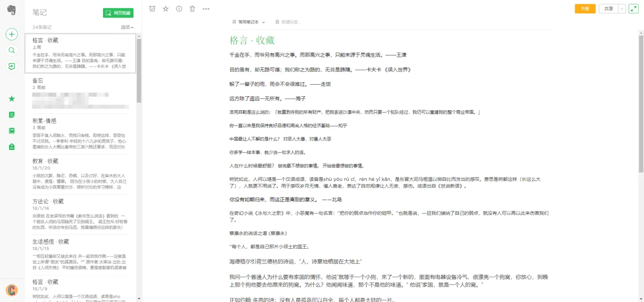The width and height of the screenshot is (644, 302).
Task: Click the line 你多学一样本事
Action: click(267, 153)
